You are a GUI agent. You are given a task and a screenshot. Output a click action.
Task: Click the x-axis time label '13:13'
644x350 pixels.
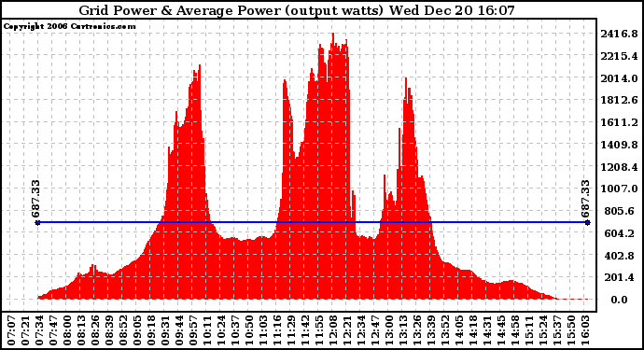[403, 330]
